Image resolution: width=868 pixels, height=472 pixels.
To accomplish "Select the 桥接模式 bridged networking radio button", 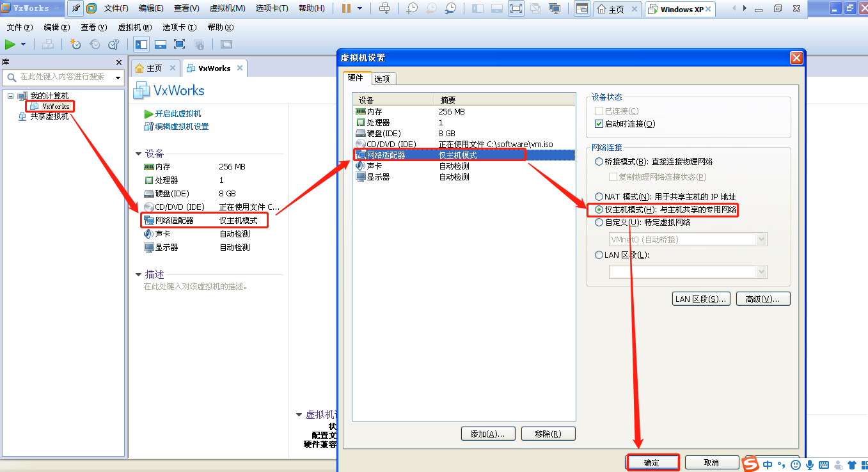I will click(599, 161).
